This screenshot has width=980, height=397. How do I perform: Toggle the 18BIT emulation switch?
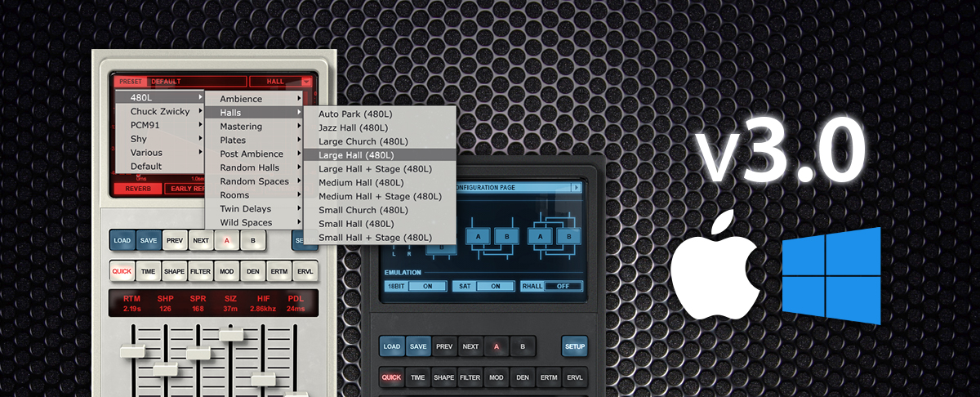tap(416, 286)
